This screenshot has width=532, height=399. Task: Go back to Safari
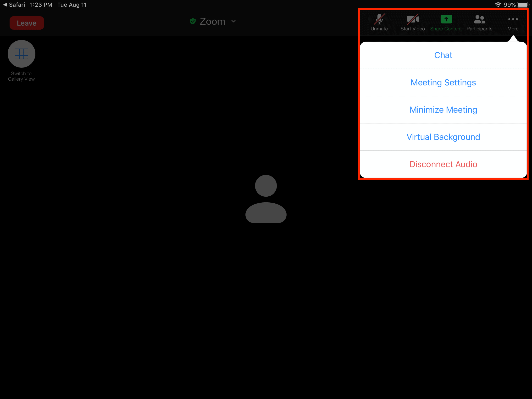(x=14, y=5)
